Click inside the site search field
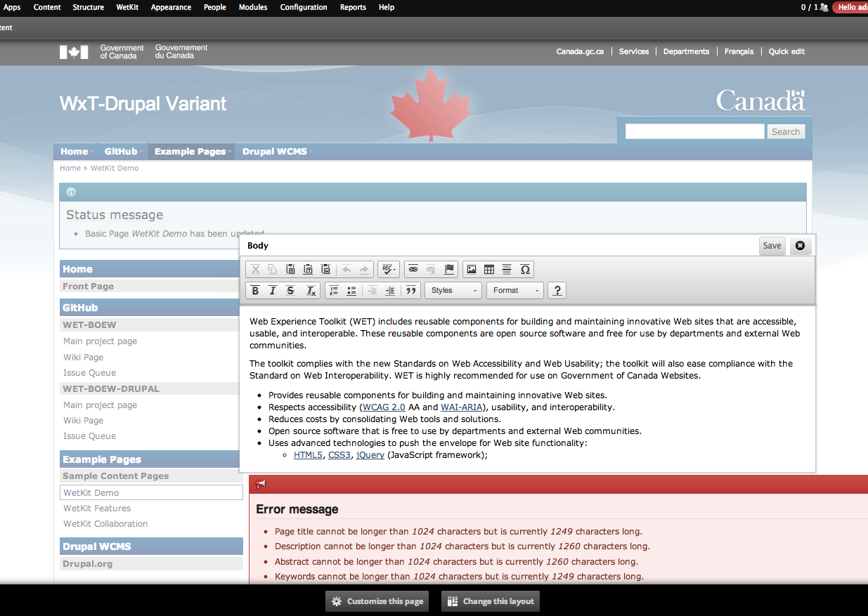The image size is (868, 616). pyautogui.click(x=694, y=131)
